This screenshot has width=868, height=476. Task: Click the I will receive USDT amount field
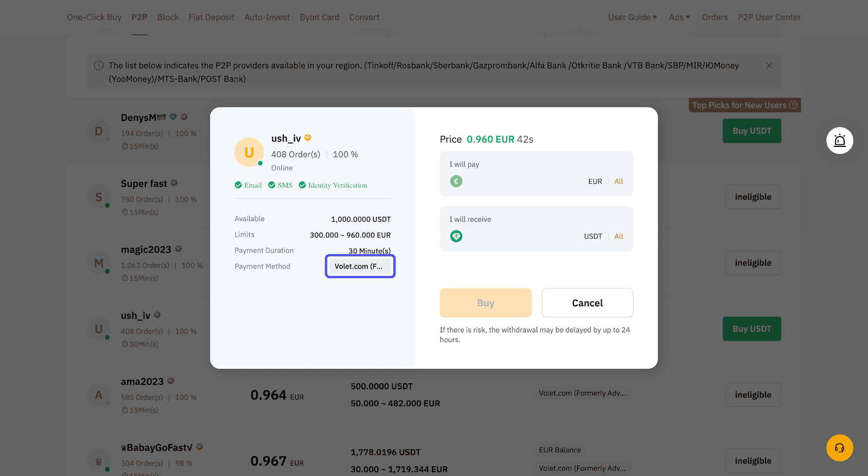point(537,228)
